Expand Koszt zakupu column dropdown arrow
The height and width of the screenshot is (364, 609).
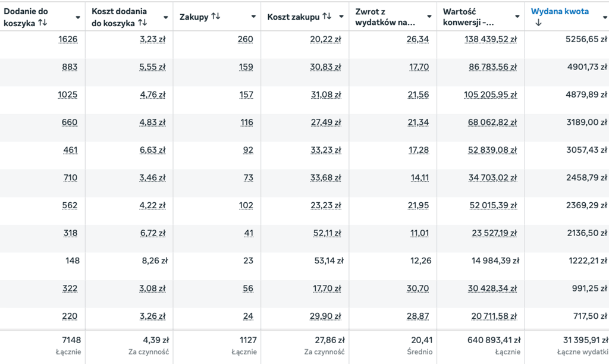pos(341,17)
